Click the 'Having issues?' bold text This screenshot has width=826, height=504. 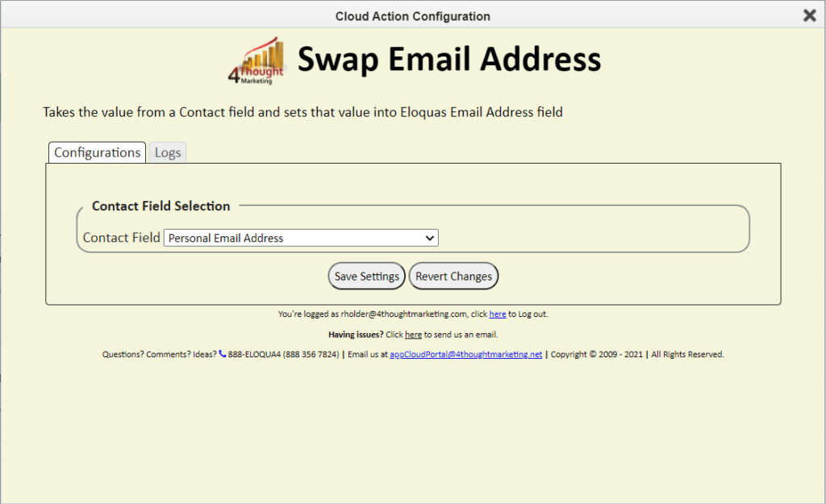click(x=356, y=335)
